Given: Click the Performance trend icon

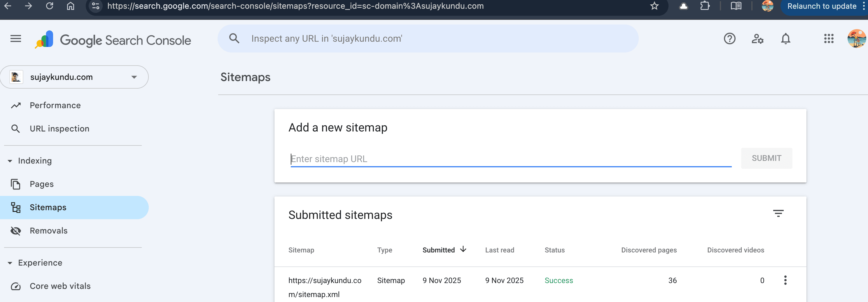Looking at the screenshot, I should pos(15,105).
